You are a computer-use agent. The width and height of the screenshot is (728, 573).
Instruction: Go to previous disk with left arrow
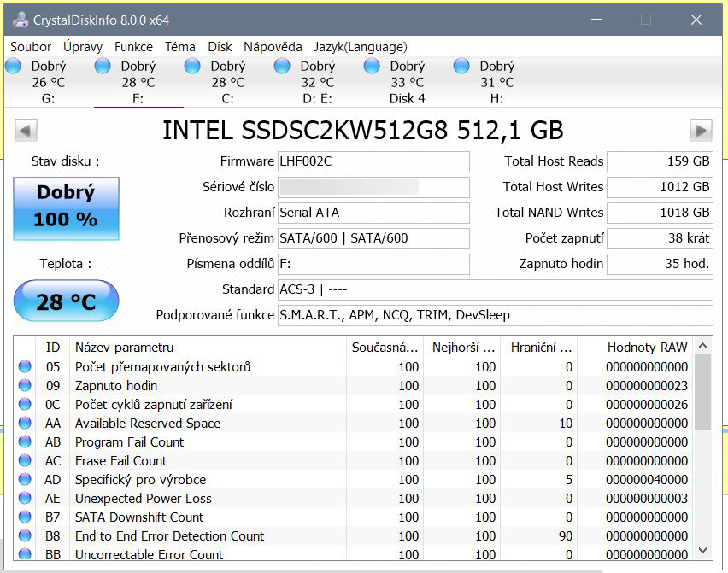(26, 130)
